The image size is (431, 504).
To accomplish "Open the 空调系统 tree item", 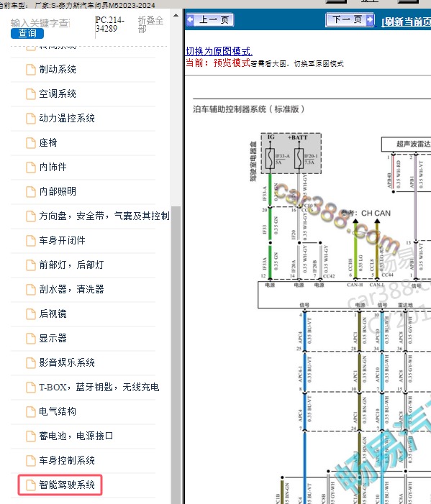I will point(58,93).
